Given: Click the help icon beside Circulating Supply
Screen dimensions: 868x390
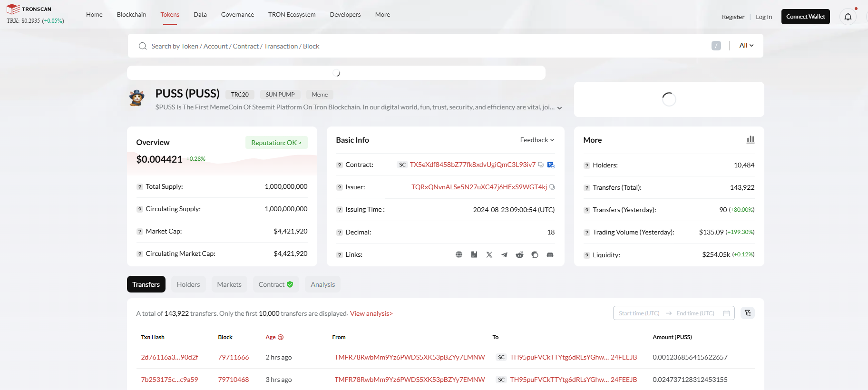Looking at the screenshot, I should pyautogui.click(x=140, y=209).
